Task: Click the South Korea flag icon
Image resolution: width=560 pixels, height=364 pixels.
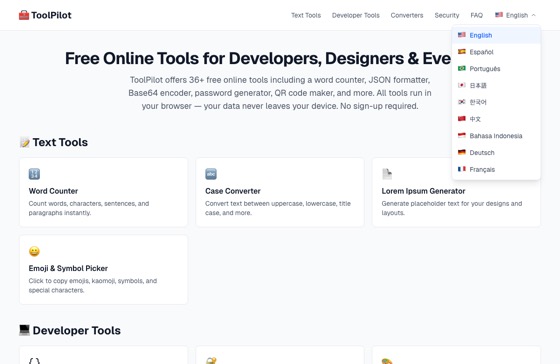Action: [462, 102]
